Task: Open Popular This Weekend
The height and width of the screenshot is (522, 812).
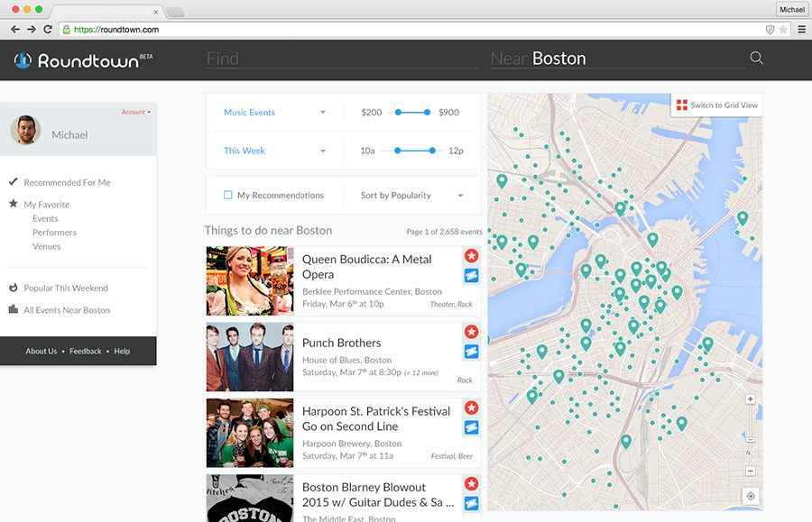Action: tap(66, 288)
